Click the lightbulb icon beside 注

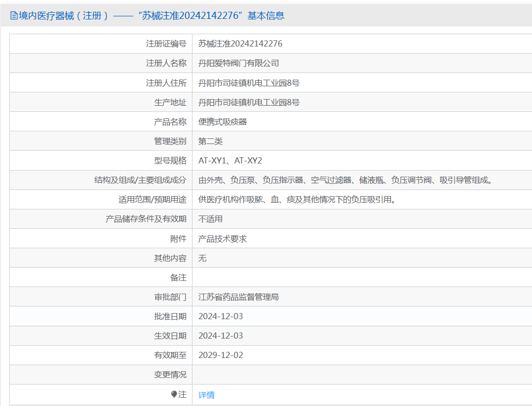coord(174,394)
